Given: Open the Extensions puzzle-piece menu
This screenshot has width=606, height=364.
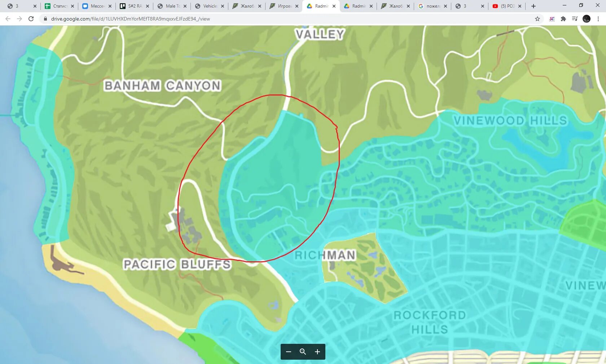Looking at the screenshot, I should tap(563, 19).
